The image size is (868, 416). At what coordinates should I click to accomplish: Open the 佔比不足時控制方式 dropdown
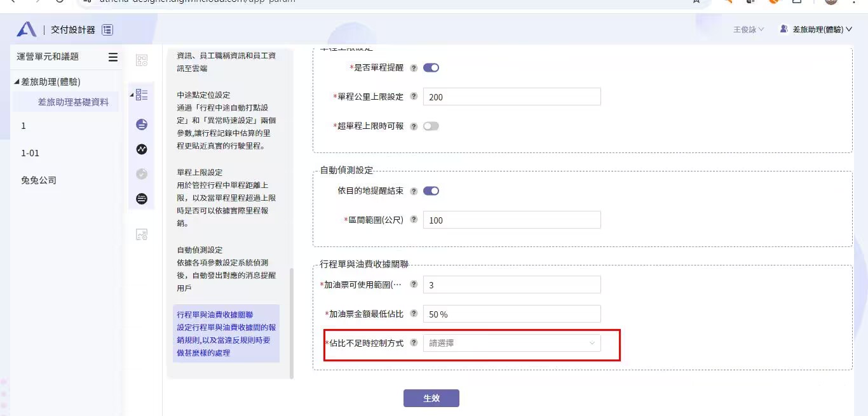coord(512,343)
